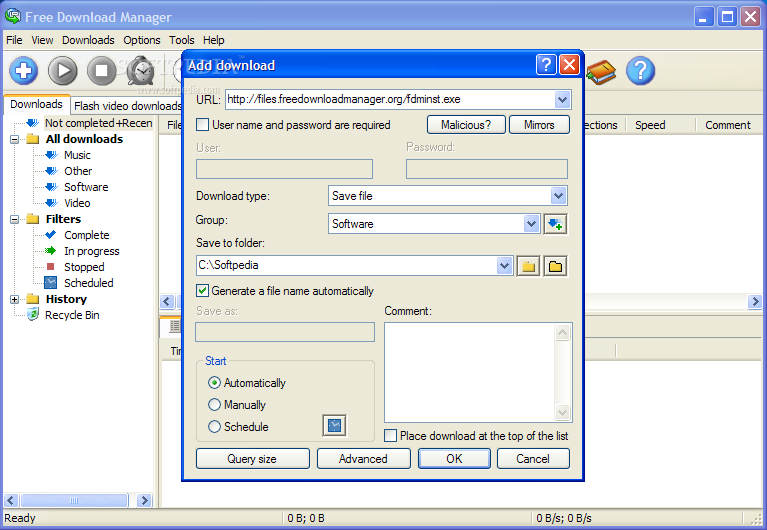Open the Save to folder dropdown arrow
Screen dimensions: 767x530
[x=504, y=266]
